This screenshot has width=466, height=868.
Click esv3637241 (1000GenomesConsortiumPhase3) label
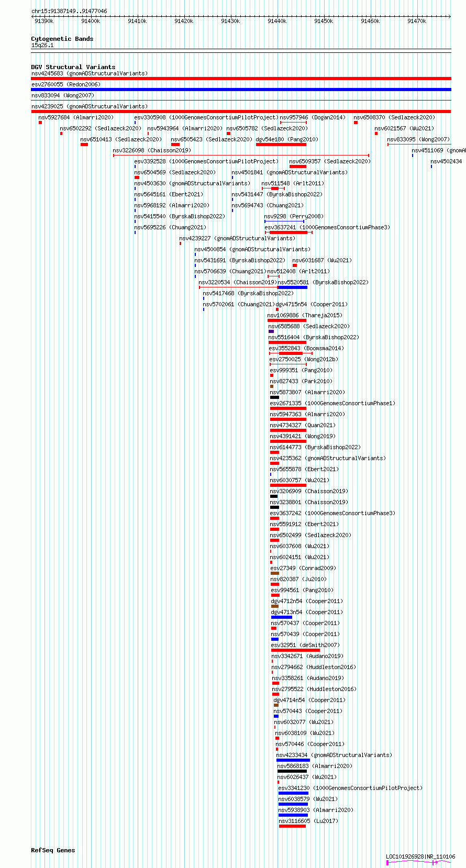tap(327, 227)
